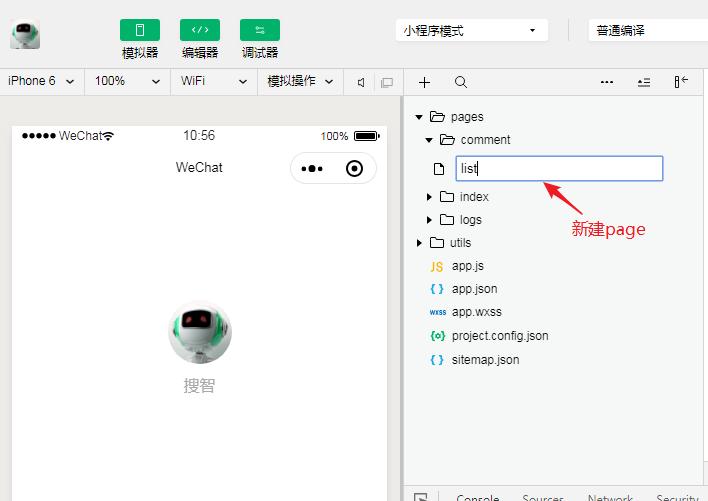The width and height of the screenshot is (708, 501).
Task: Select the logs folder
Action: pos(470,220)
